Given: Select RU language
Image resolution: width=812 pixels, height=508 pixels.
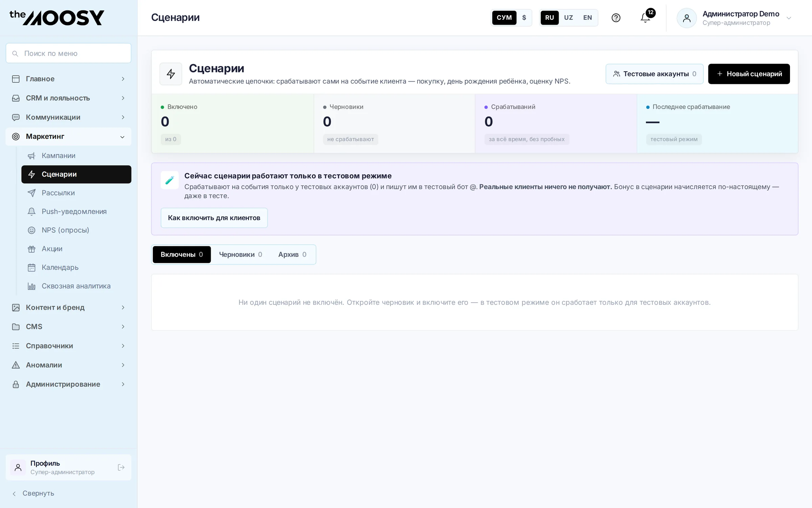Looking at the screenshot, I should [x=549, y=18].
